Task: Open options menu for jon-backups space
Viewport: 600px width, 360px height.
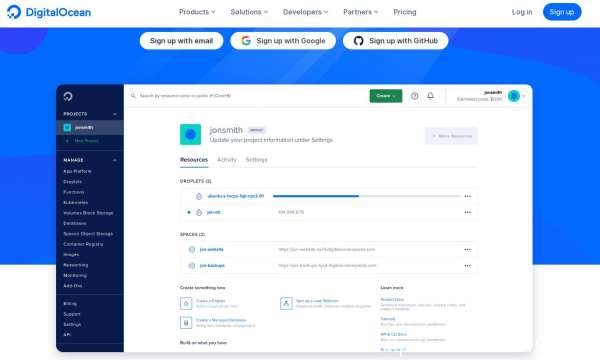Action: (x=468, y=266)
